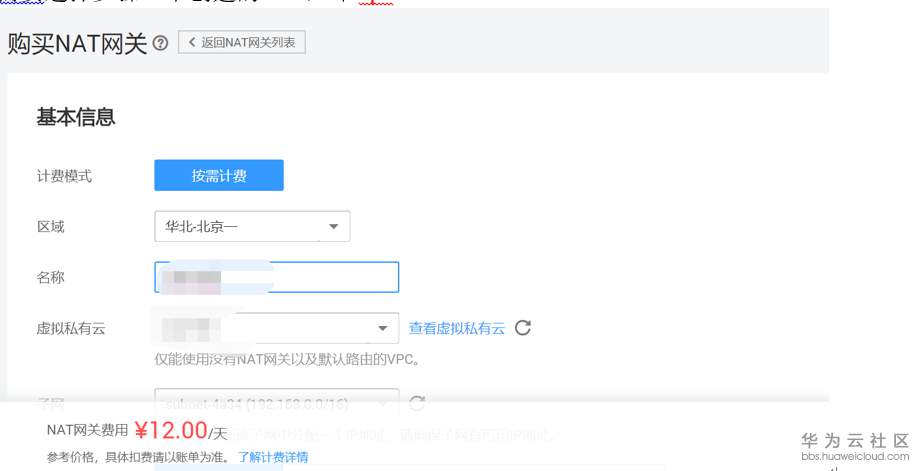Open the 了解计费详情 link

point(273,457)
